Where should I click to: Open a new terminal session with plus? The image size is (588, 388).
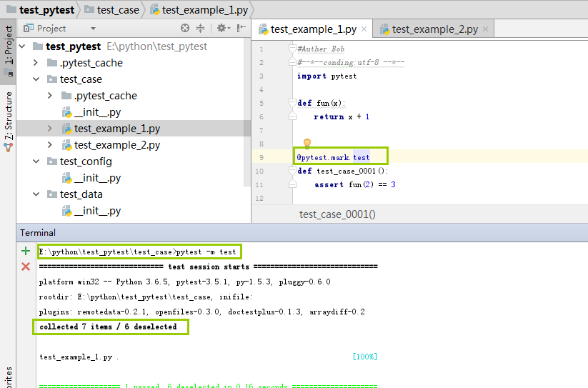(x=26, y=251)
